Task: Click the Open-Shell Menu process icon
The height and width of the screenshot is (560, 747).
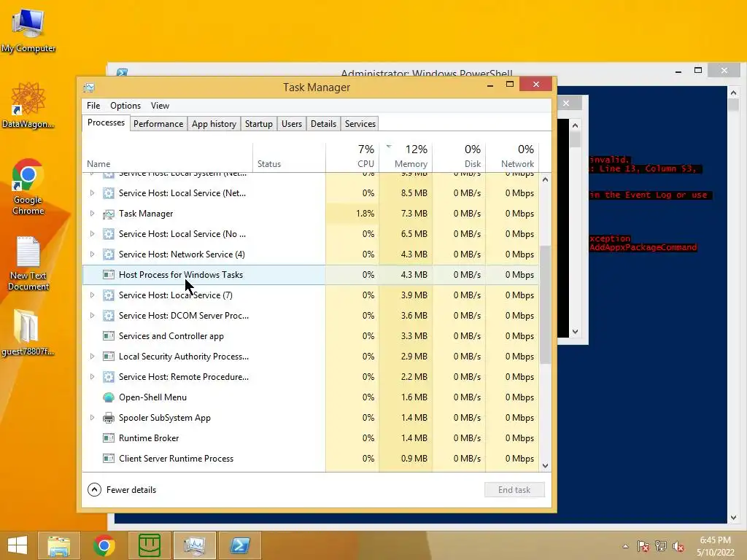Action: click(109, 397)
